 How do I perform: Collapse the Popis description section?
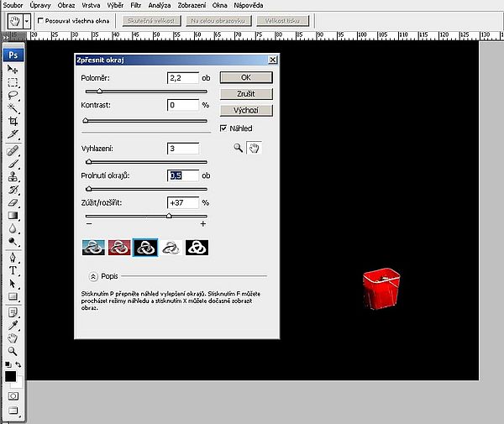(x=92, y=275)
